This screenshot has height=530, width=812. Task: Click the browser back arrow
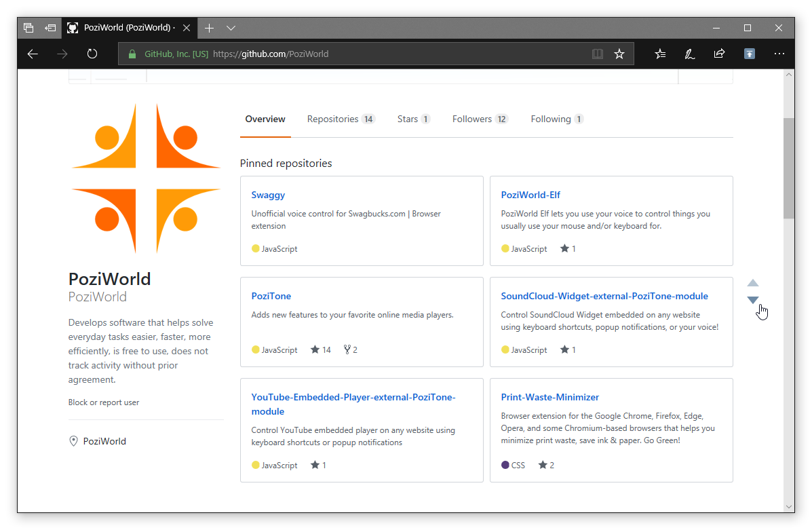point(33,54)
